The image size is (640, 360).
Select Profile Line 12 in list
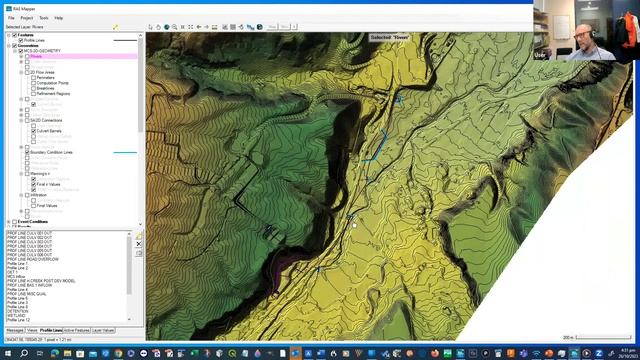[x=18, y=320]
